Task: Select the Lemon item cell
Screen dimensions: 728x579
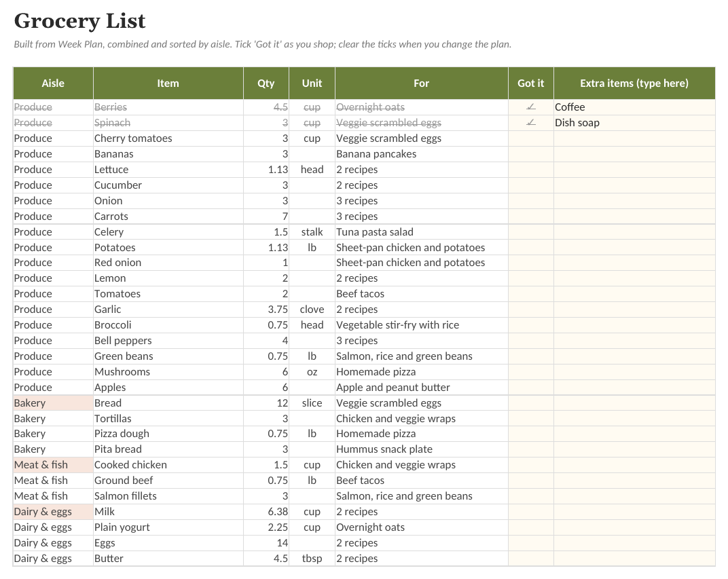Action: pyautogui.click(x=168, y=278)
